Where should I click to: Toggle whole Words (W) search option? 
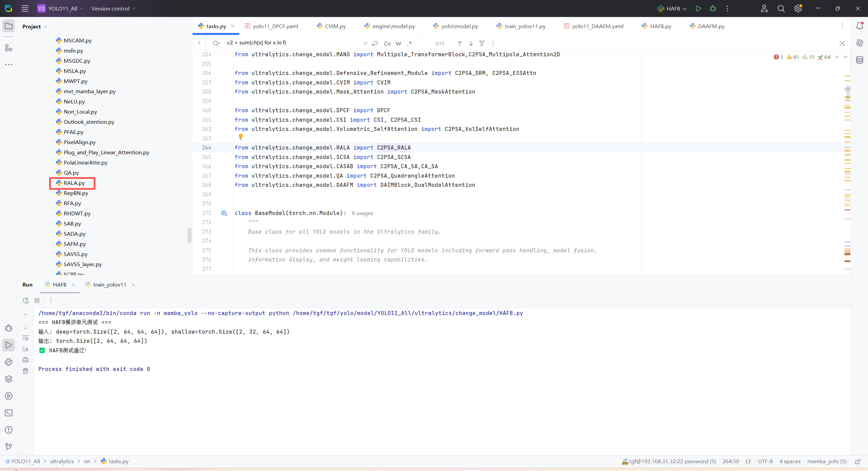click(398, 43)
